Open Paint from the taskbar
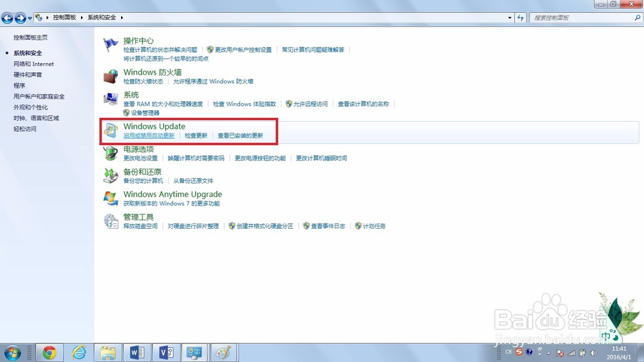The image size is (644, 362). [224, 353]
